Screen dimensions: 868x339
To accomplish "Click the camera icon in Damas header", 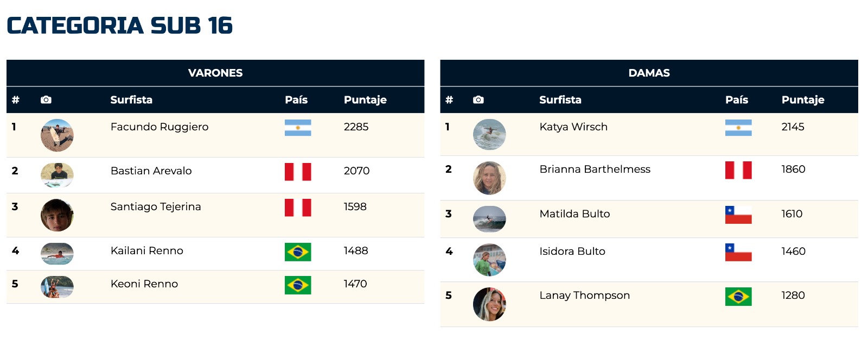I will click(478, 99).
